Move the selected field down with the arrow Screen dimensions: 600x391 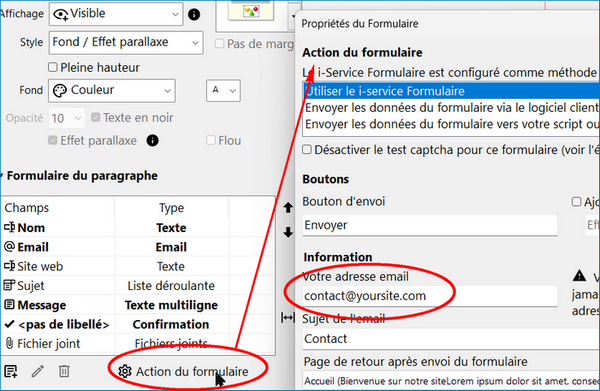point(288,232)
